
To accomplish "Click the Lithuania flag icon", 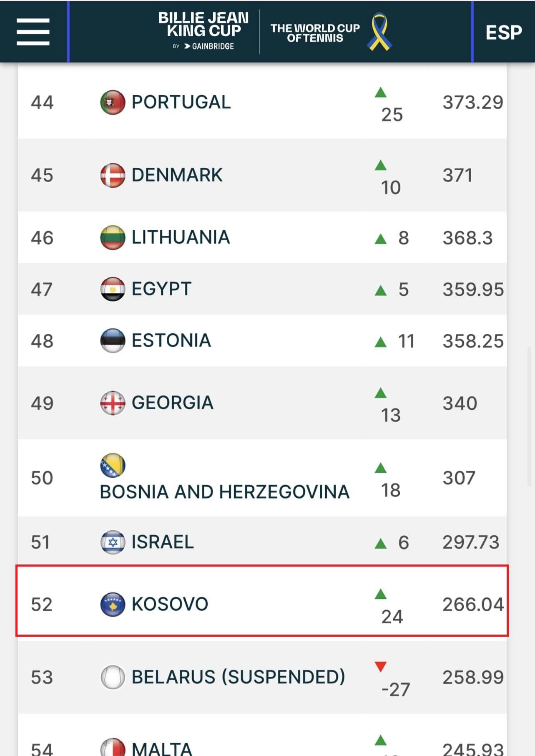I will tap(113, 237).
